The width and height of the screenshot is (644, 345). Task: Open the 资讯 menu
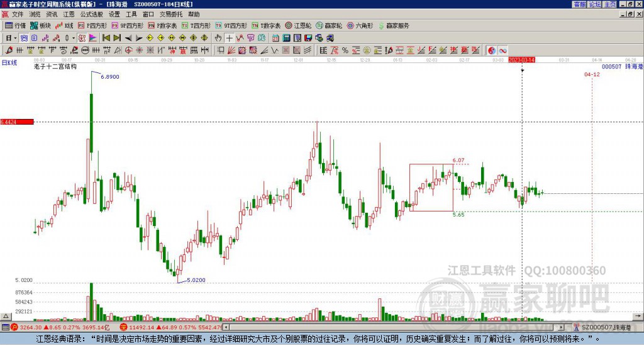coord(52,14)
